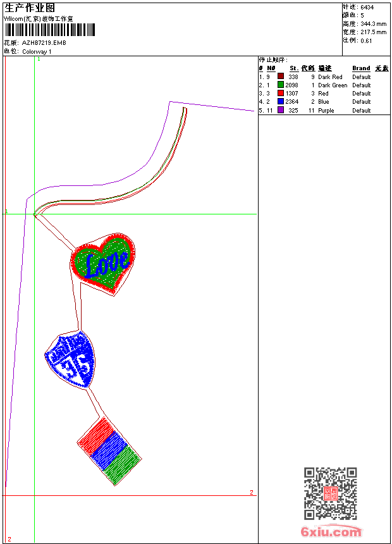The height and width of the screenshot is (544, 392).
Task: Select the width value 217.5 mm
Action: click(x=373, y=32)
